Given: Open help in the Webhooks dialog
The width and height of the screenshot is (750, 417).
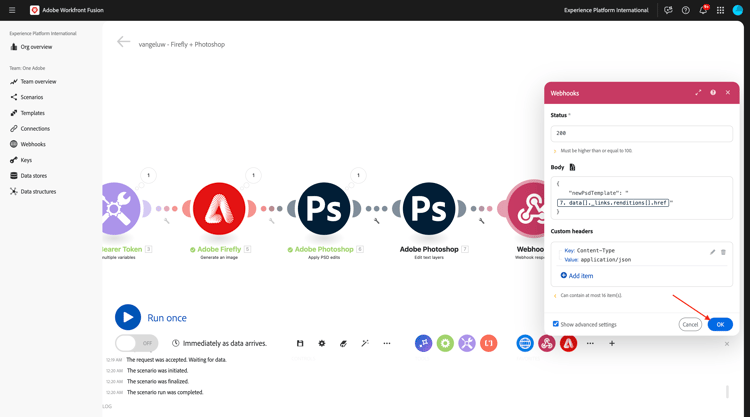Looking at the screenshot, I should pyautogui.click(x=713, y=93).
